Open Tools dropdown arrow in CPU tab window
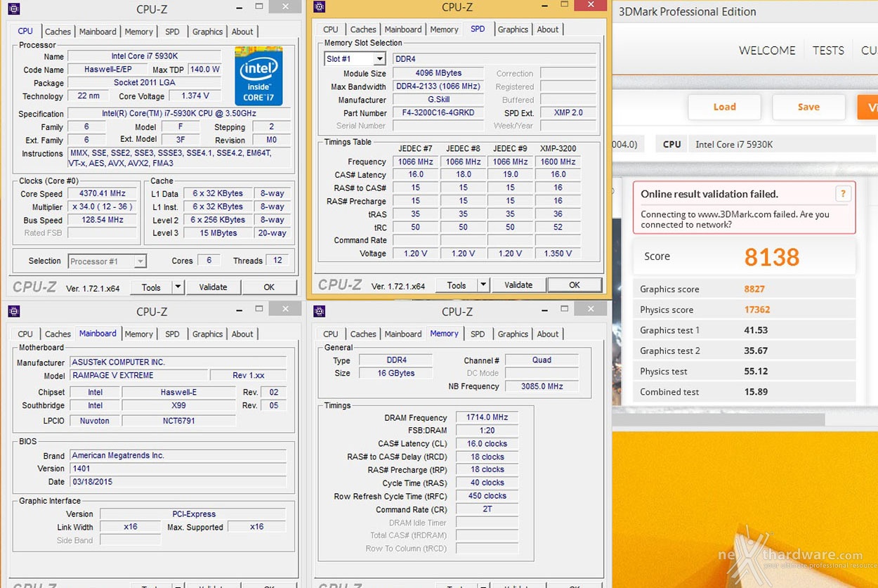The height and width of the screenshot is (588, 878). pos(178,287)
